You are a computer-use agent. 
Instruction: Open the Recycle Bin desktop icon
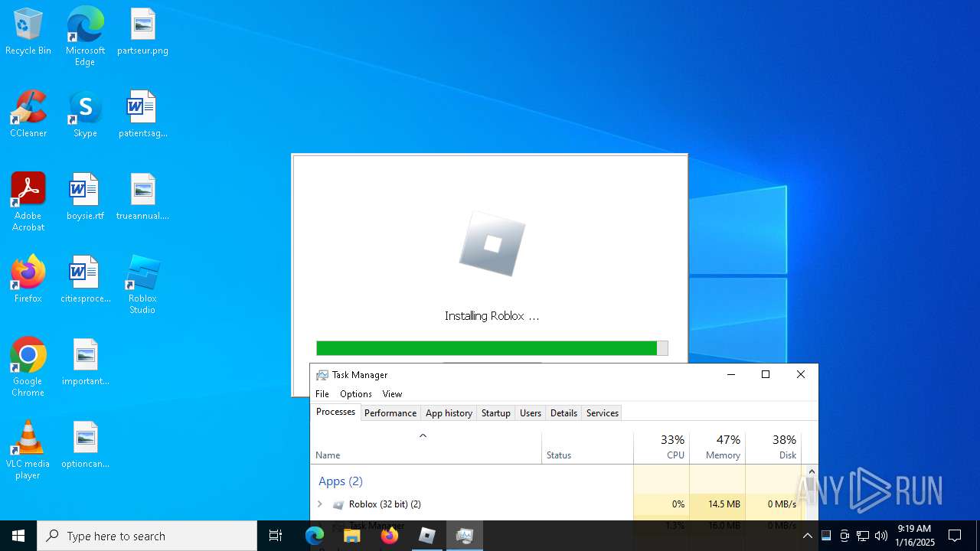(28, 32)
